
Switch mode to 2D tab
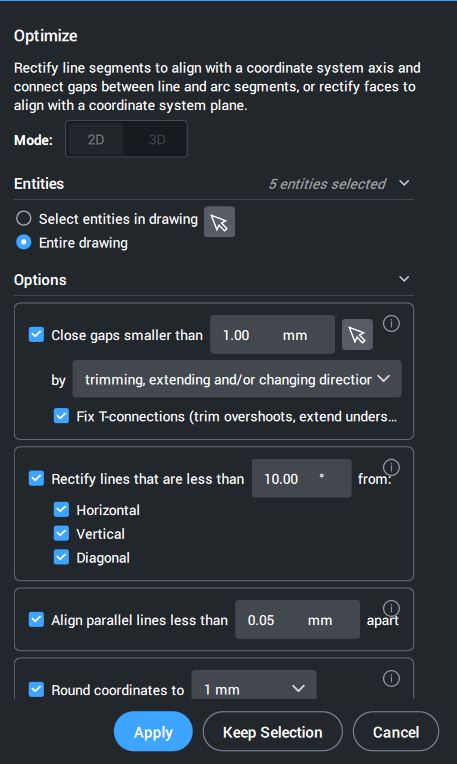[x=95, y=140]
